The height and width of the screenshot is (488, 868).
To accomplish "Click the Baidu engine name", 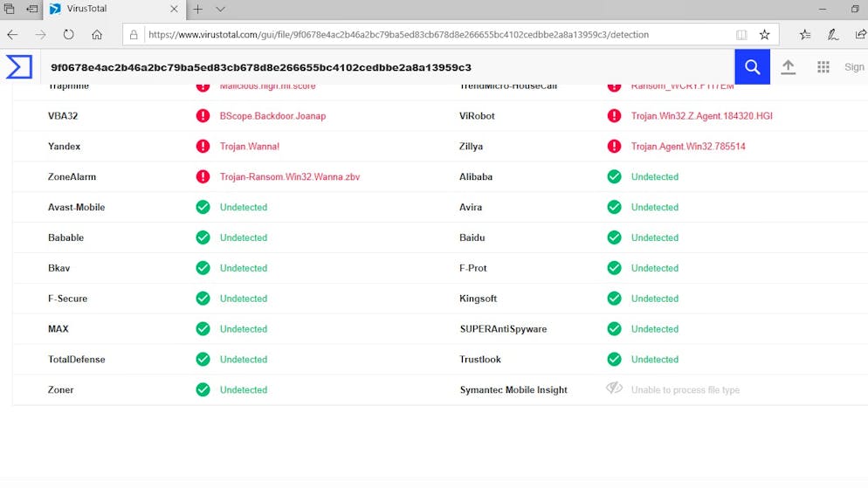I will coord(472,237).
